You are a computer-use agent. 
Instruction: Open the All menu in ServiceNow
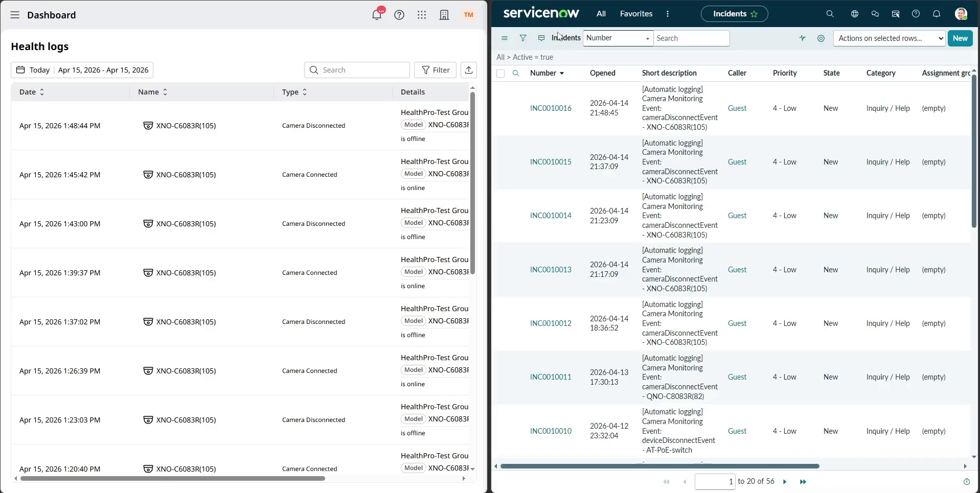[x=601, y=14]
